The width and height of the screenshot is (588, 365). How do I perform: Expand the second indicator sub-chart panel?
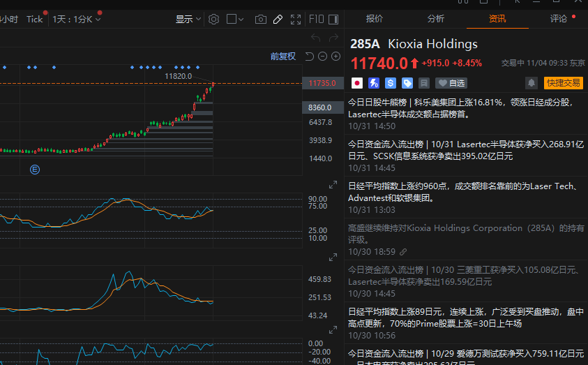(x=333, y=258)
